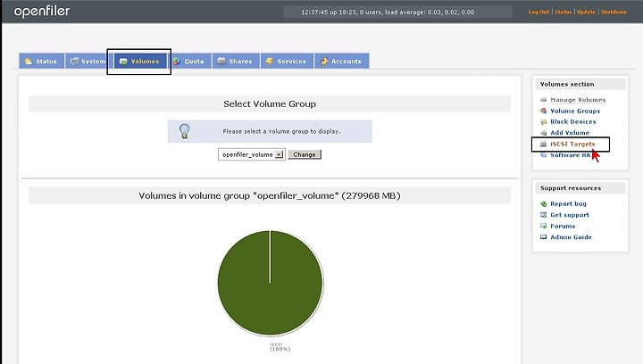Click the Software RAID icon
643x364 pixels.
click(543, 154)
